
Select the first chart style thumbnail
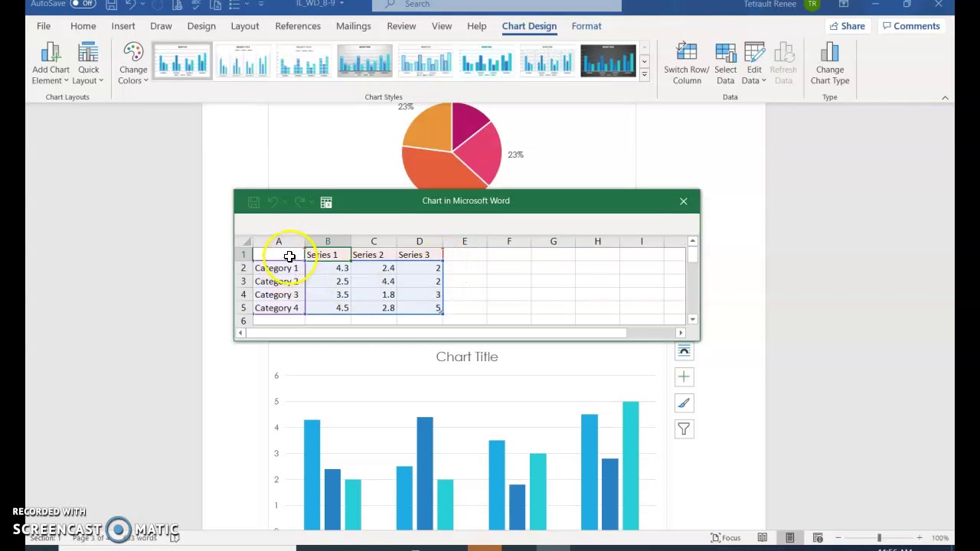coord(182,61)
